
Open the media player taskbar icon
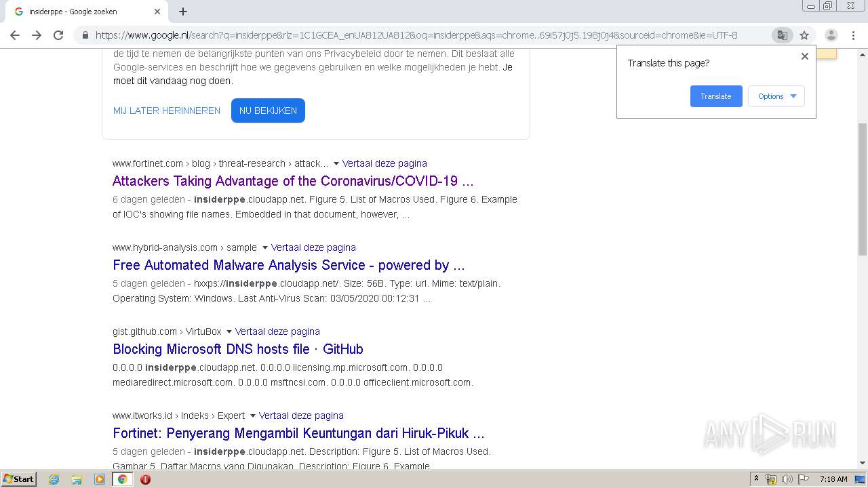click(100, 479)
